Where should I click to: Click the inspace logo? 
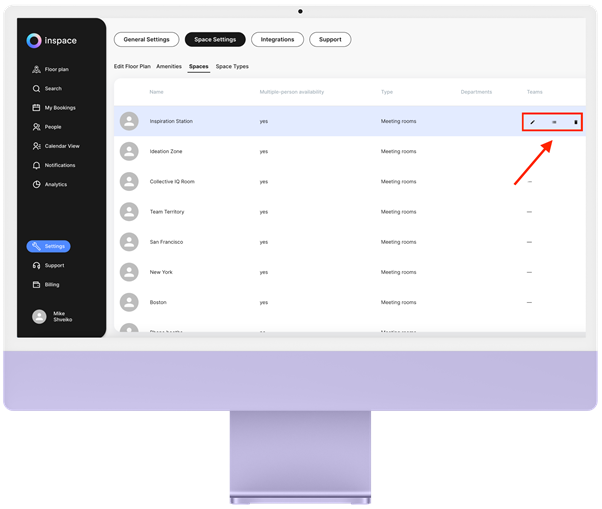click(x=51, y=41)
